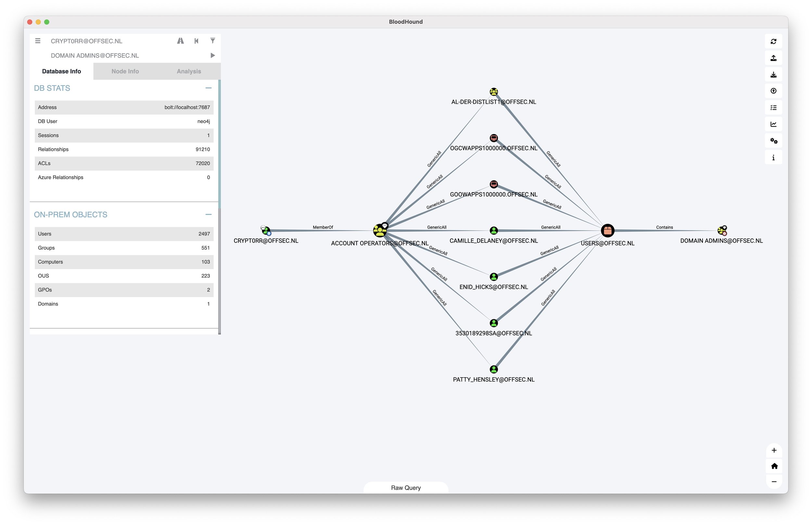Click the upload data icon

coord(773,91)
